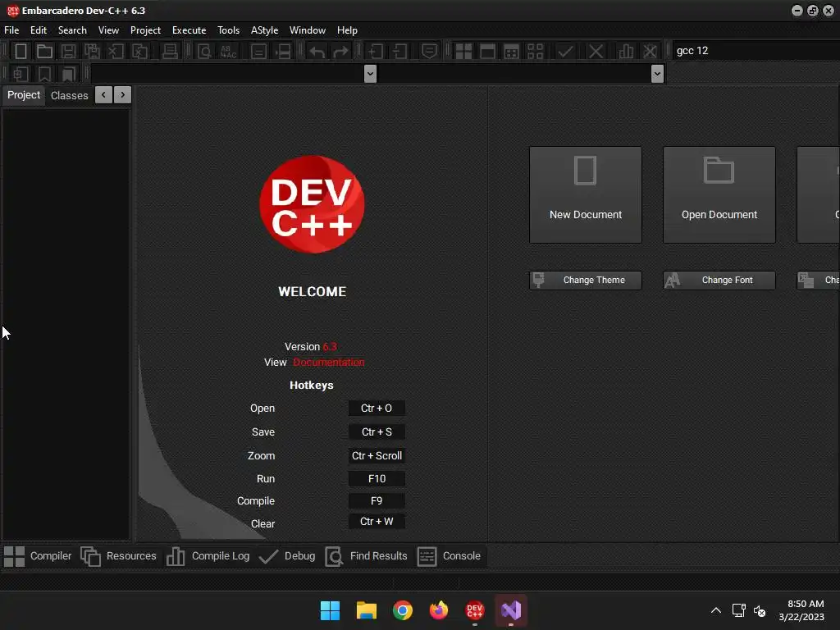This screenshot has height=630, width=840.
Task: Open the Search menu
Action: [x=72, y=30]
